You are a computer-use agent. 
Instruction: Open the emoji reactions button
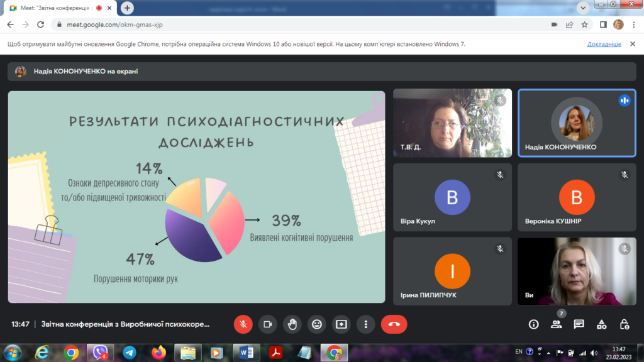point(316,324)
